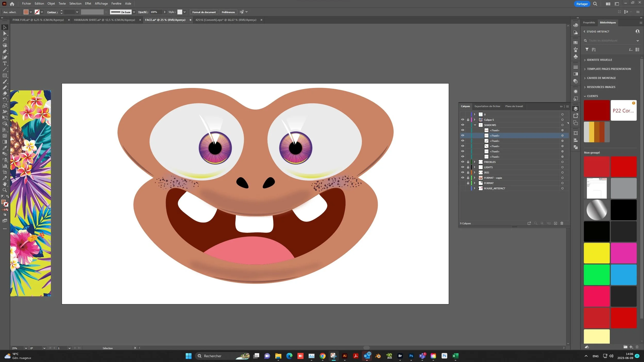644x362 pixels.
Task: Activate the Eyedropper tool
Action: pos(5,148)
